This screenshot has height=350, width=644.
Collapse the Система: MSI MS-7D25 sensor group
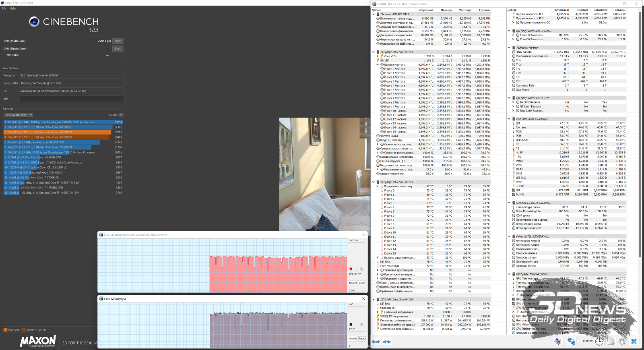pyautogui.click(x=374, y=14)
